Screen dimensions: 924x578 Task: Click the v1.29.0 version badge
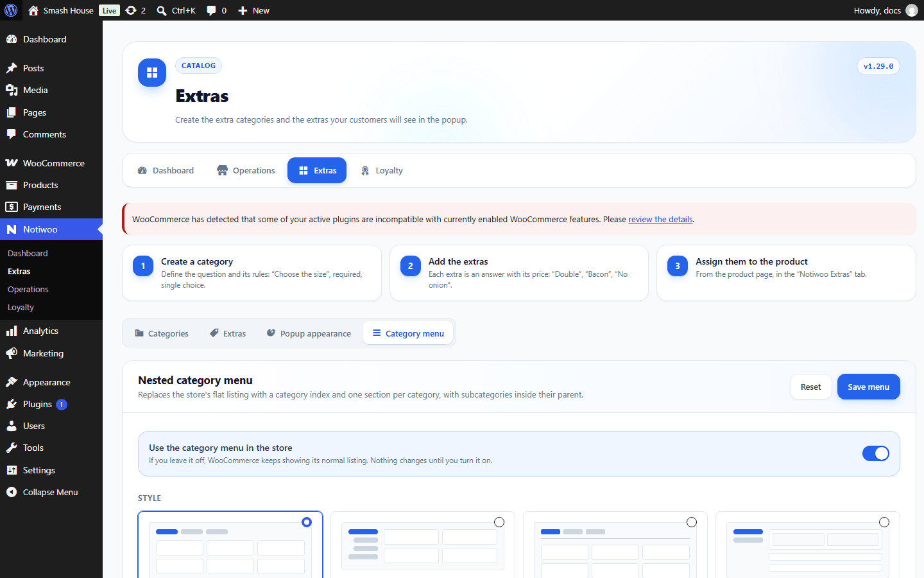pos(878,66)
